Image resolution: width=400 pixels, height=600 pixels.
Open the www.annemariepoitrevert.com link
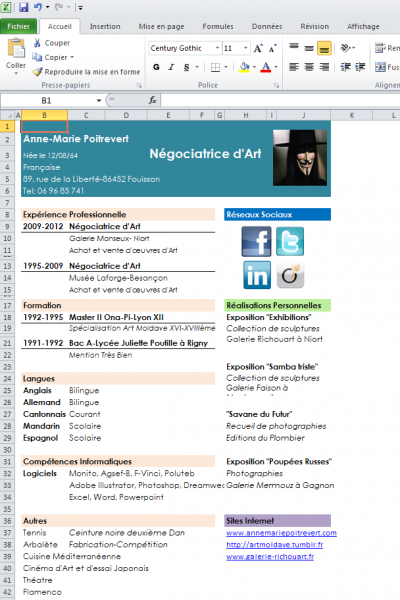[x=281, y=533]
